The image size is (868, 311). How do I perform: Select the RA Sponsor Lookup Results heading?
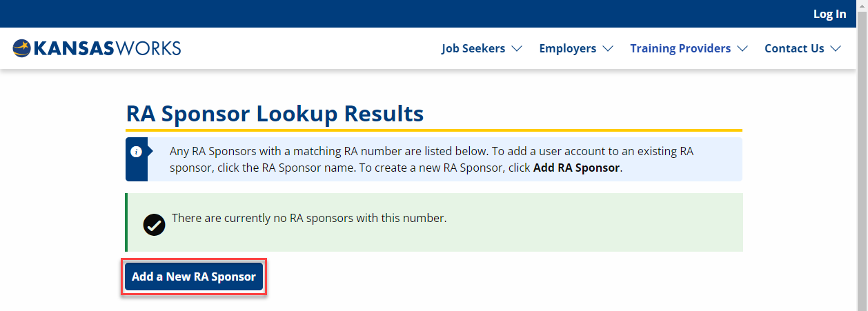pyautogui.click(x=275, y=113)
